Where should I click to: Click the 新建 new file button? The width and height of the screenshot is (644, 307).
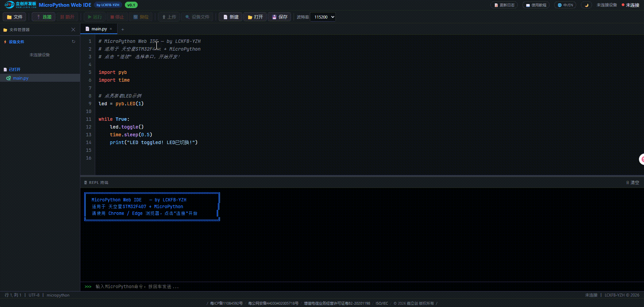click(x=231, y=17)
